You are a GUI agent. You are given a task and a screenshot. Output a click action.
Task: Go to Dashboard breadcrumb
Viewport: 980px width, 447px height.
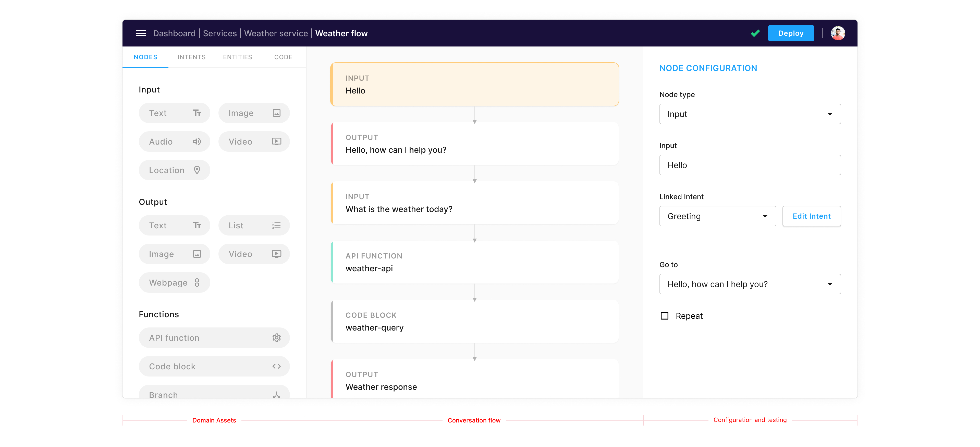click(x=174, y=33)
